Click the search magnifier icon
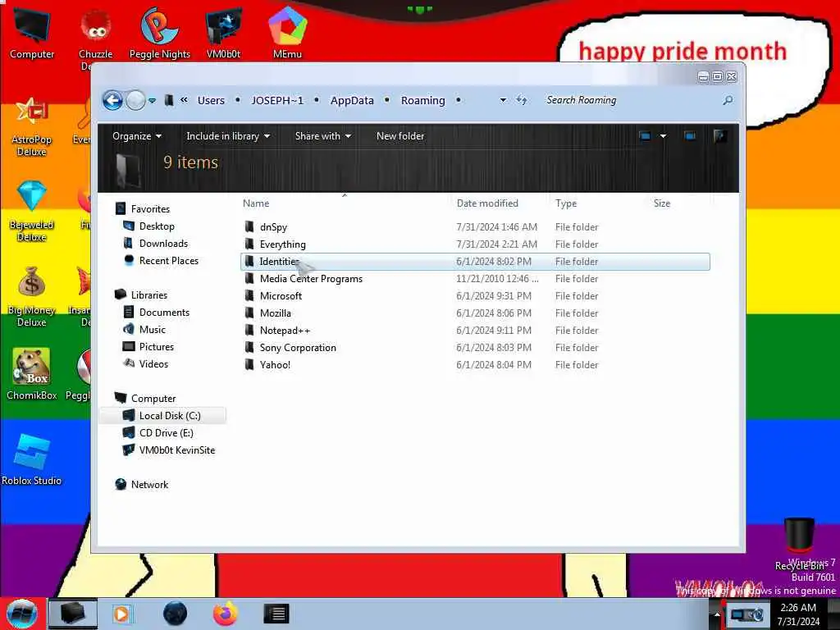The image size is (840, 630). coord(728,100)
